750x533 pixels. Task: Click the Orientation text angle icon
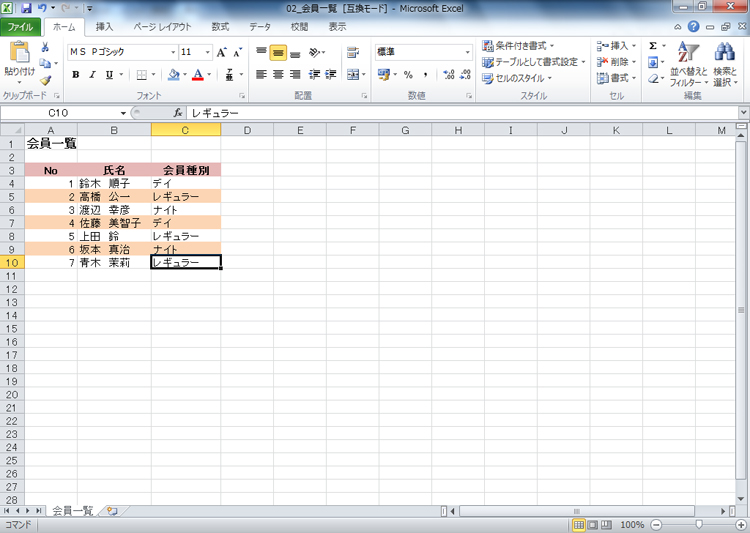click(314, 52)
